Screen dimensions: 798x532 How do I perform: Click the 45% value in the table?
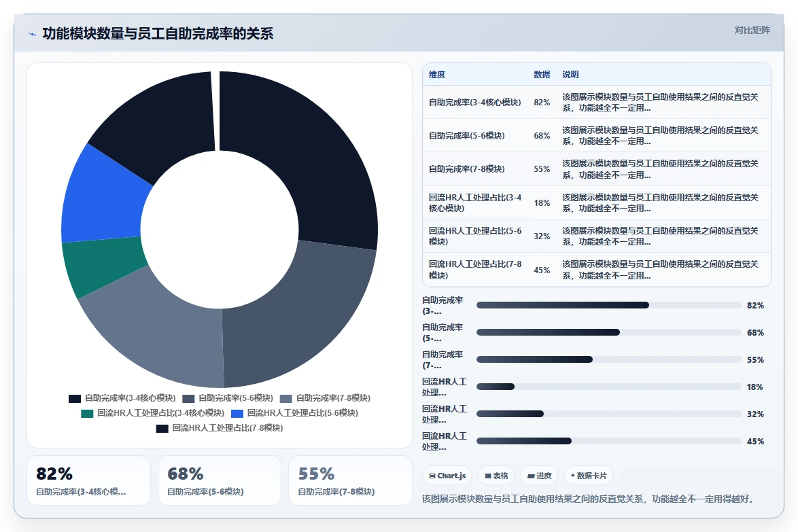[542, 270]
